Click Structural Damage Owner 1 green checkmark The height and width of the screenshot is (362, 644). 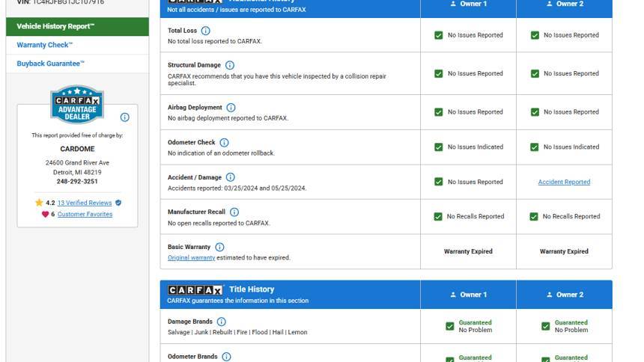pyautogui.click(x=439, y=73)
